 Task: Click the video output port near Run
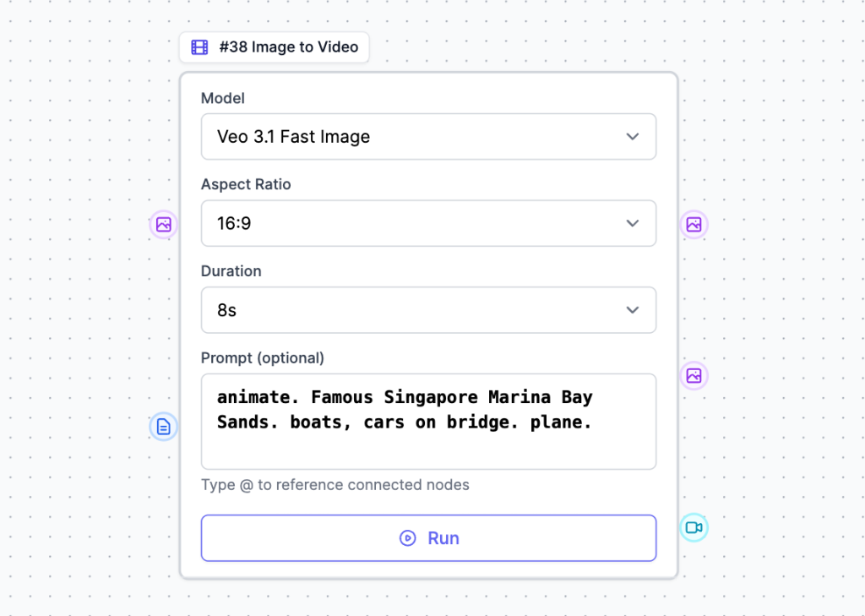(694, 528)
